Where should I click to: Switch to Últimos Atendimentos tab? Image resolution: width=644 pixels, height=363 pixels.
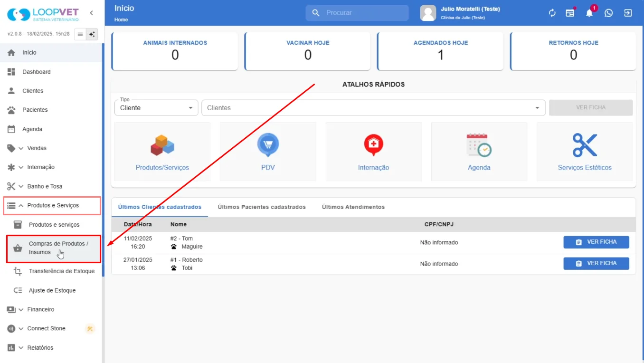tap(353, 207)
